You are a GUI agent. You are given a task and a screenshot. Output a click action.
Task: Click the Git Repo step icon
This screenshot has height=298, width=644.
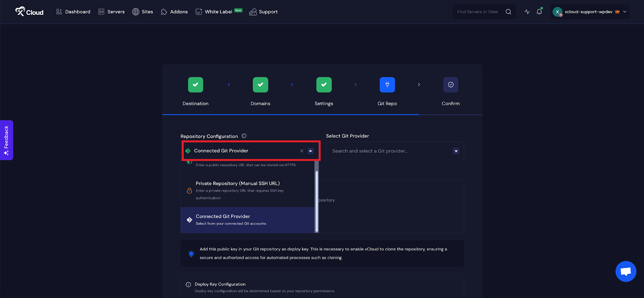387,85
